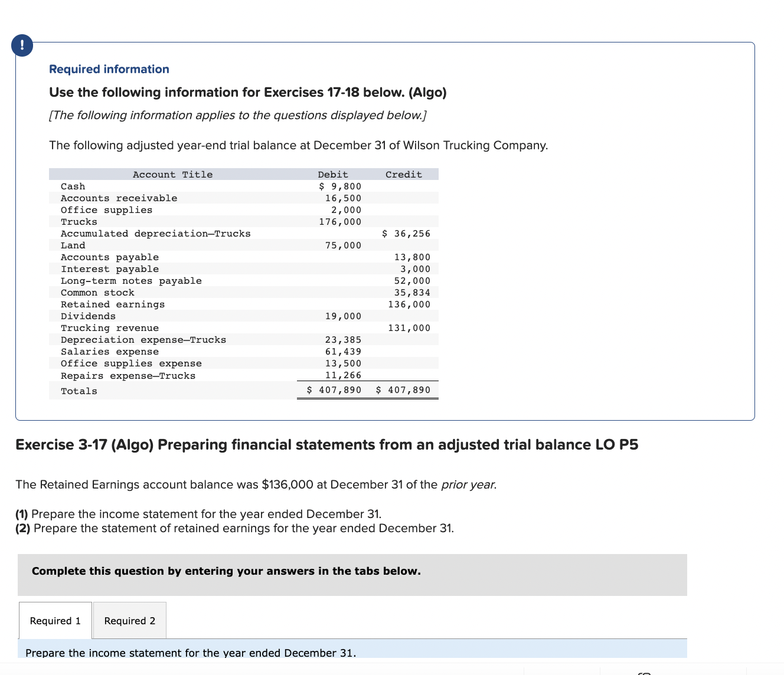The height and width of the screenshot is (675, 784).
Task: Select the Debit column header
Action: click(x=333, y=175)
